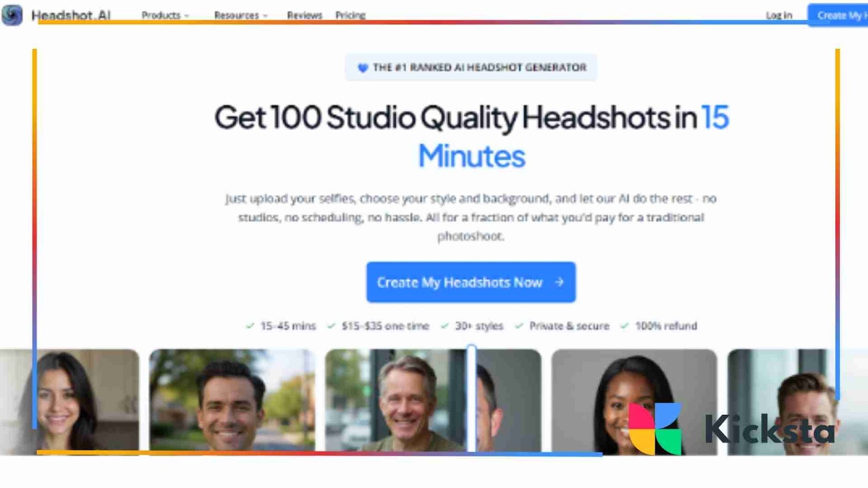Screen dimensions: 868x488
Task: Click the checkmark beside 30+ styles
Action: point(445,326)
